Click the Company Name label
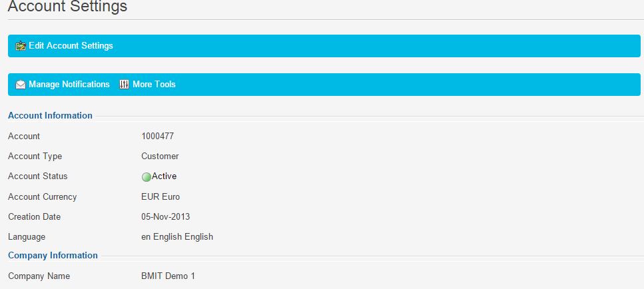The height and width of the screenshot is (289, 644). tap(39, 276)
